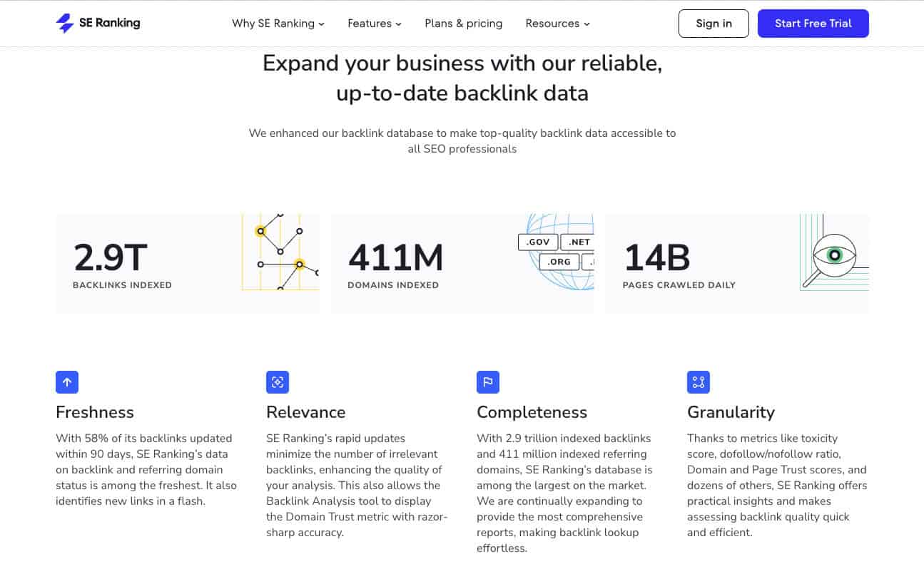
Task: Click the SE Ranking brand name text
Action: click(110, 23)
